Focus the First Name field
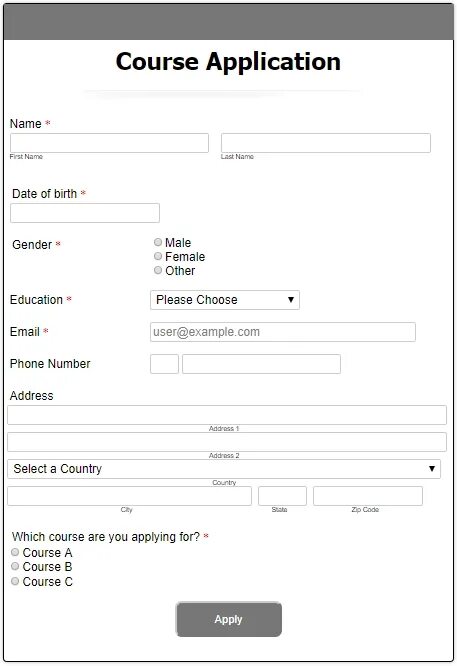 pyautogui.click(x=109, y=143)
